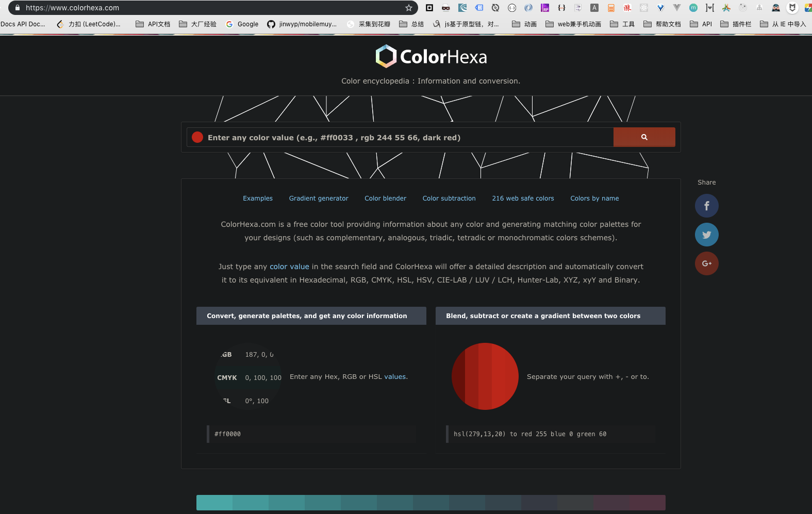812x514 pixels.
Task: Open the bracket heart extension icon
Action: pos(710,8)
